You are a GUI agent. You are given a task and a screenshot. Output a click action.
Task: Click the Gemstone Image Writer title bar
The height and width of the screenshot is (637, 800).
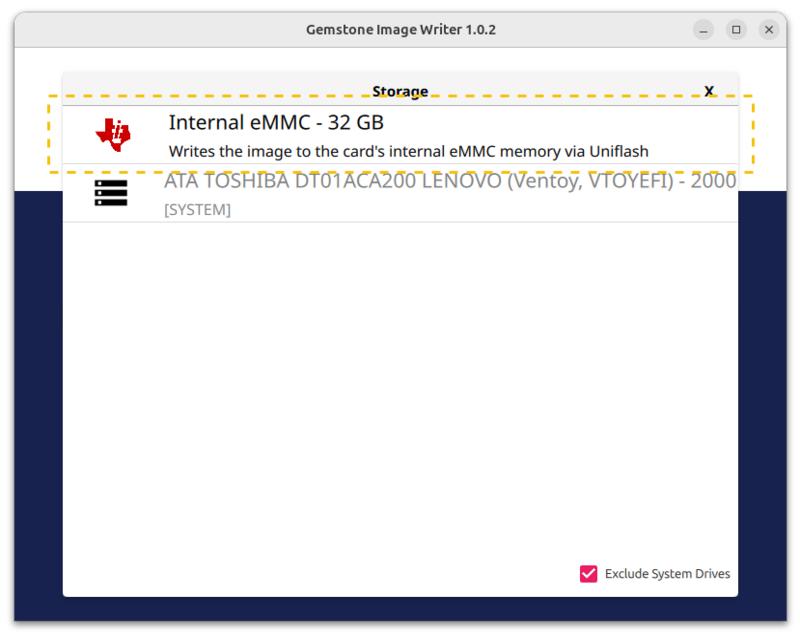click(400, 30)
